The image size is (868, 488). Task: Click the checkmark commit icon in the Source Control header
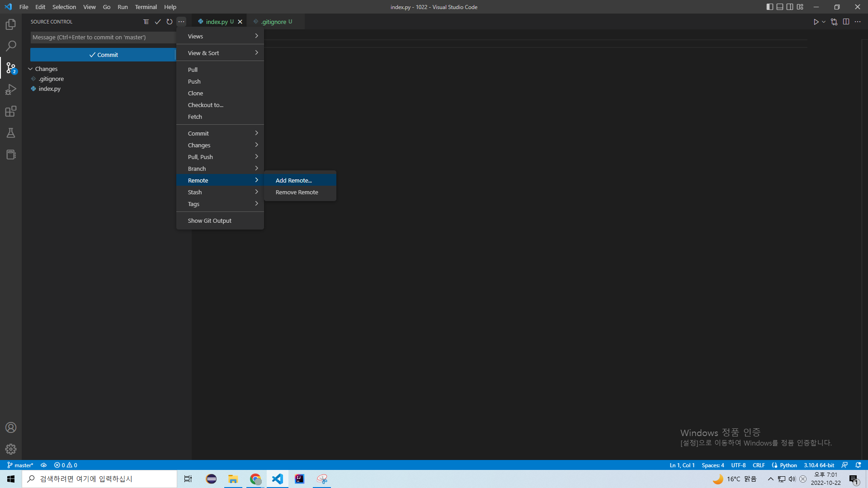158,22
